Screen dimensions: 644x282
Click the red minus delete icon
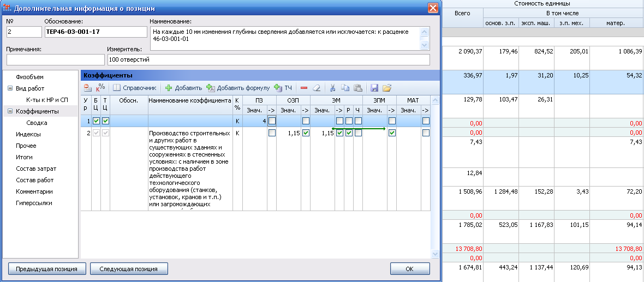pyautogui.click(x=304, y=88)
